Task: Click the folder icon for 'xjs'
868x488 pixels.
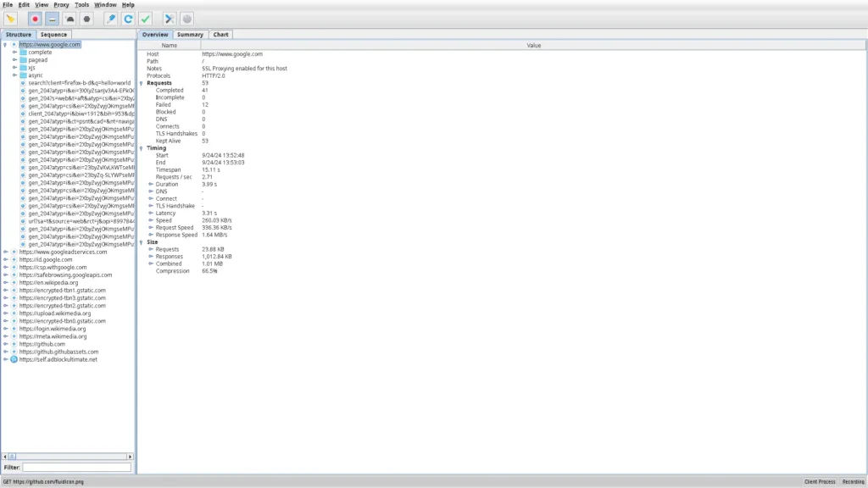Action: (x=23, y=68)
